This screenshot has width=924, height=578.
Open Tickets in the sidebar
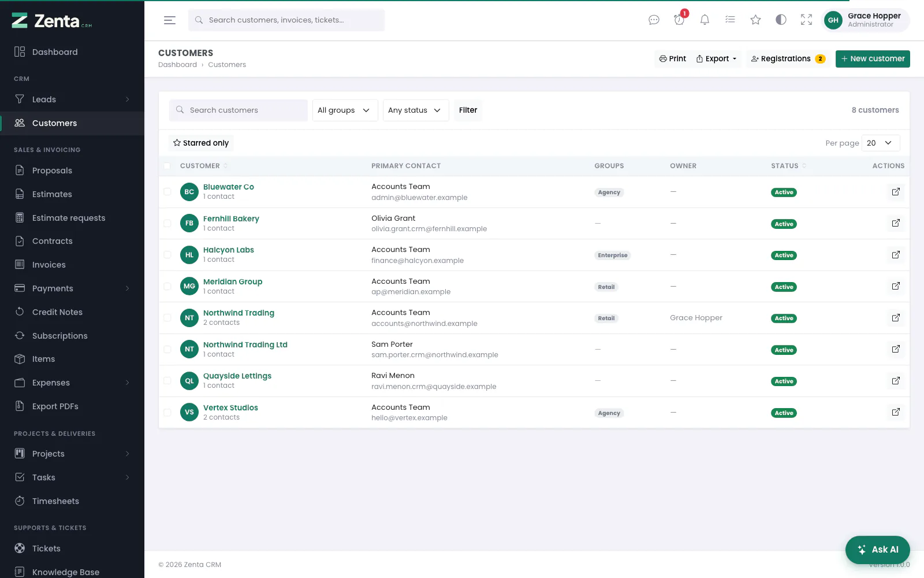tap(72, 549)
